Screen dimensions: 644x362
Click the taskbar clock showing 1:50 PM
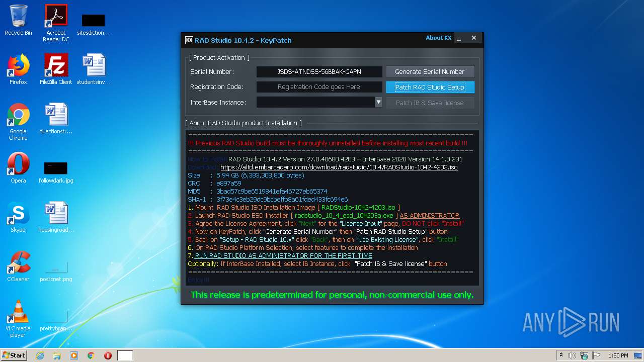coord(618,355)
